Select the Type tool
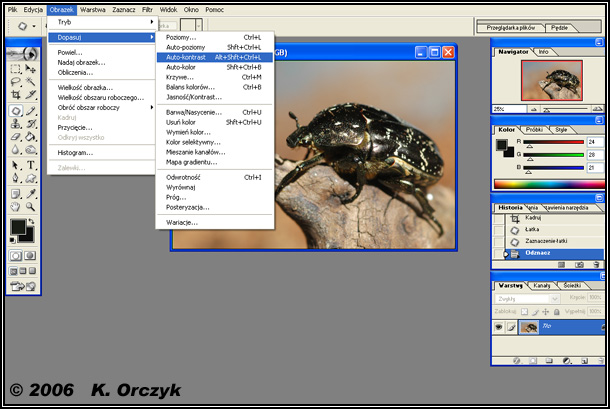610x409 pixels. pyautogui.click(x=32, y=166)
